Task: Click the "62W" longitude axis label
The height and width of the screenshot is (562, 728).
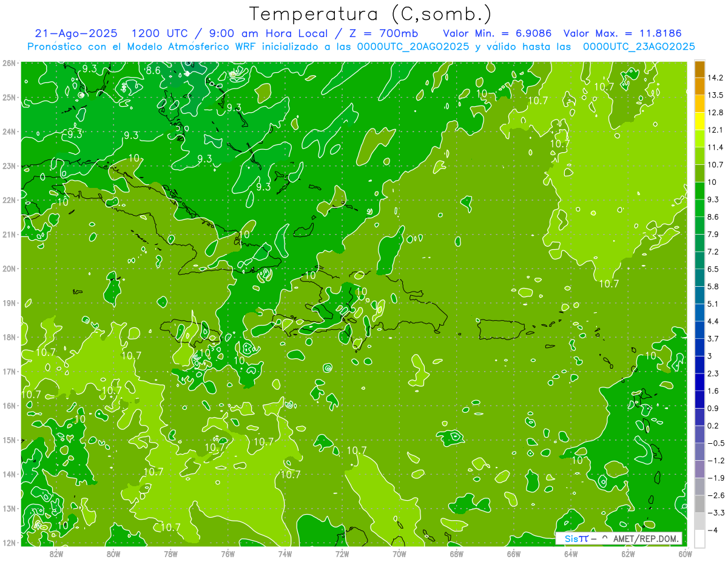Action: [628, 554]
